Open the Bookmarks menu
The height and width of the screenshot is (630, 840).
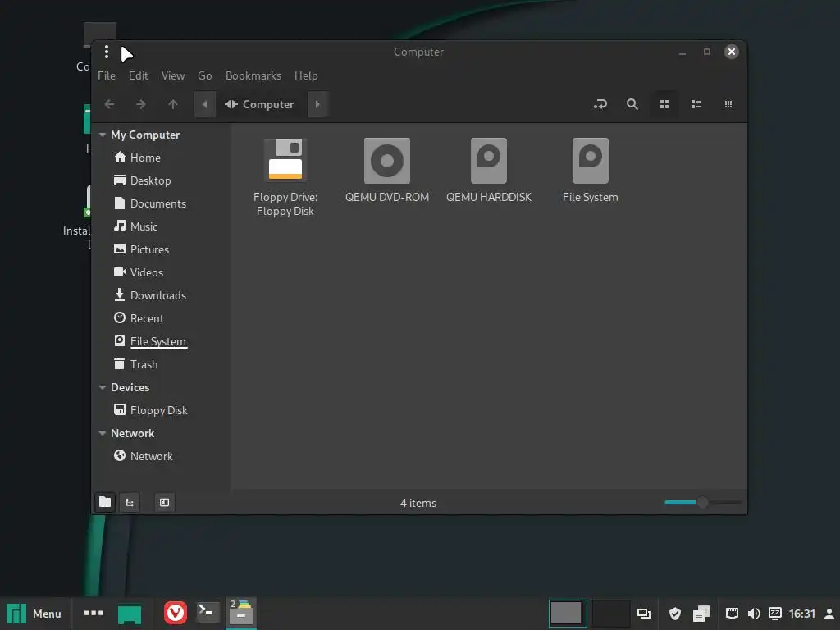click(x=253, y=75)
